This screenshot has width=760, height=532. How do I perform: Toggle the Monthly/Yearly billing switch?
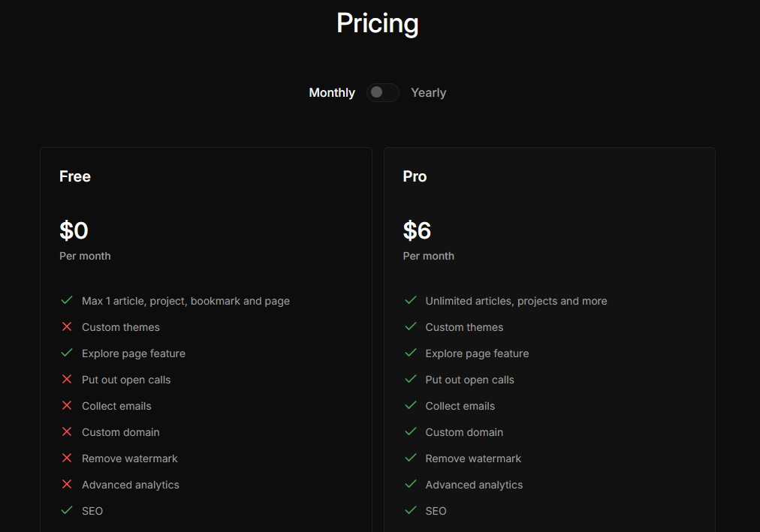pyautogui.click(x=382, y=92)
